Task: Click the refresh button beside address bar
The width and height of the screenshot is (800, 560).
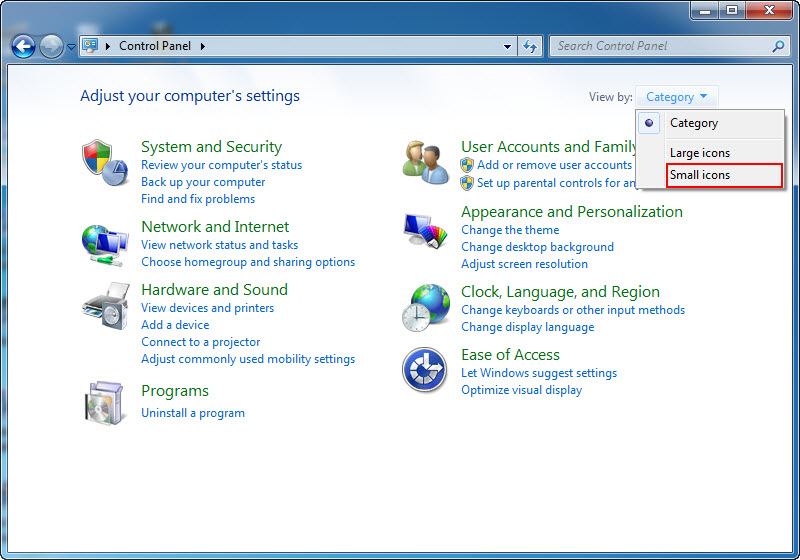Action: (530, 46)
